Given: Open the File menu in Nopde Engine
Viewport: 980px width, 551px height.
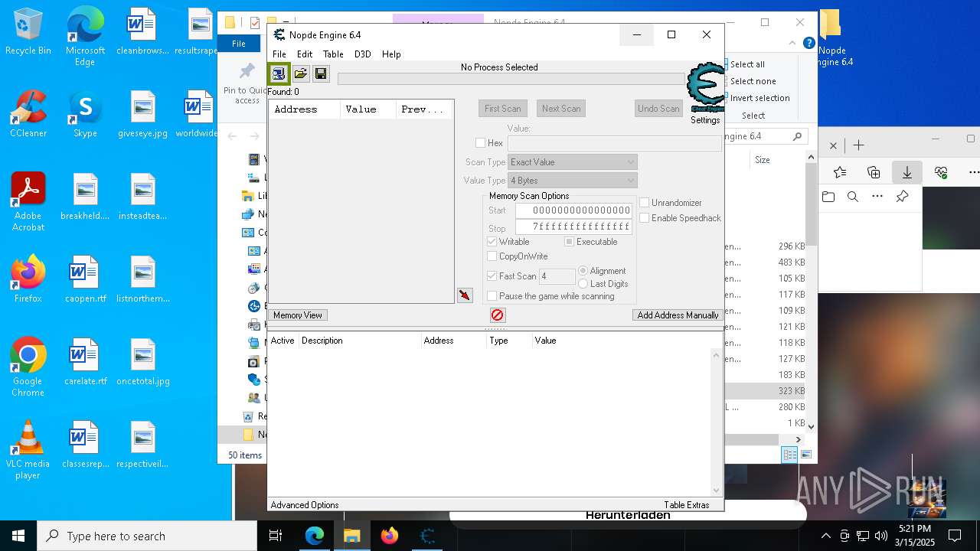Looking at the screenshot, I should click(x=279, y=54).
